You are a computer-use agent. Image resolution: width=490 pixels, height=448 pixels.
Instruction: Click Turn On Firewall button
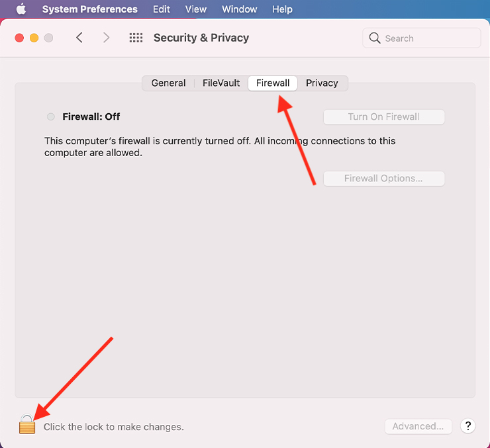[x=384, y=116]
